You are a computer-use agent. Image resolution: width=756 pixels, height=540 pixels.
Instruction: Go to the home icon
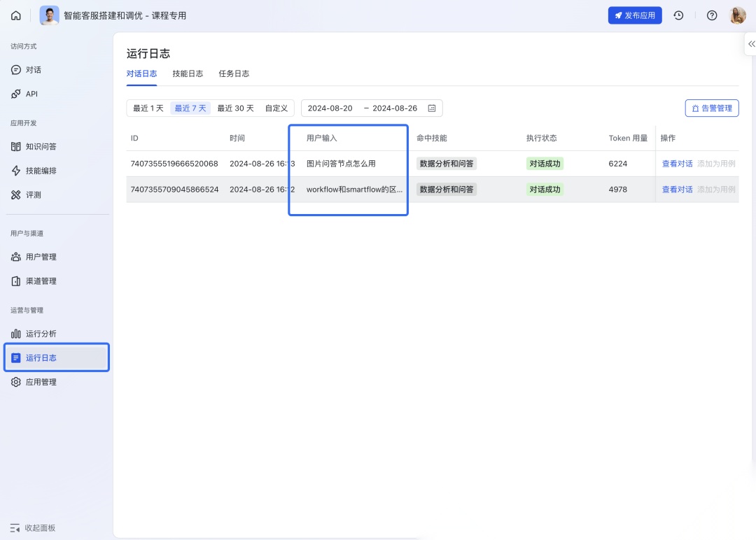(16, 15)
